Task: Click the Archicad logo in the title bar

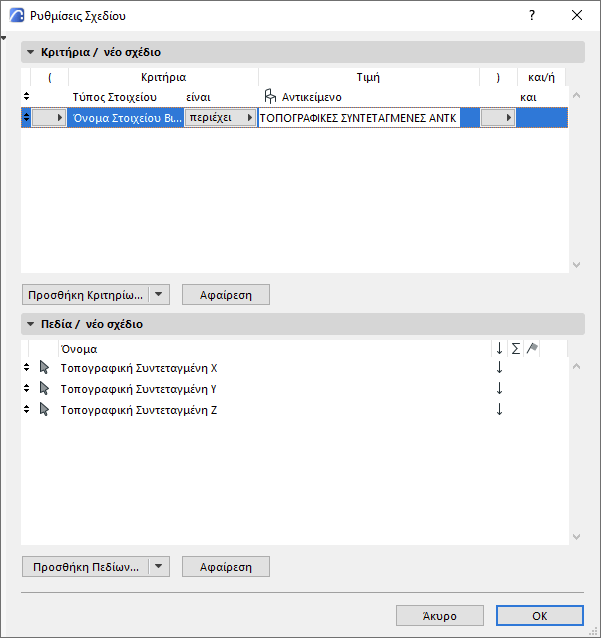Action: pyautogui.click(x=17, y=16)
